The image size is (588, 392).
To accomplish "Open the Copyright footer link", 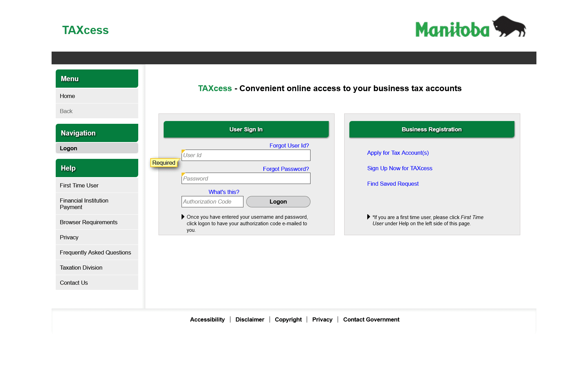I will tap(288, 319).
